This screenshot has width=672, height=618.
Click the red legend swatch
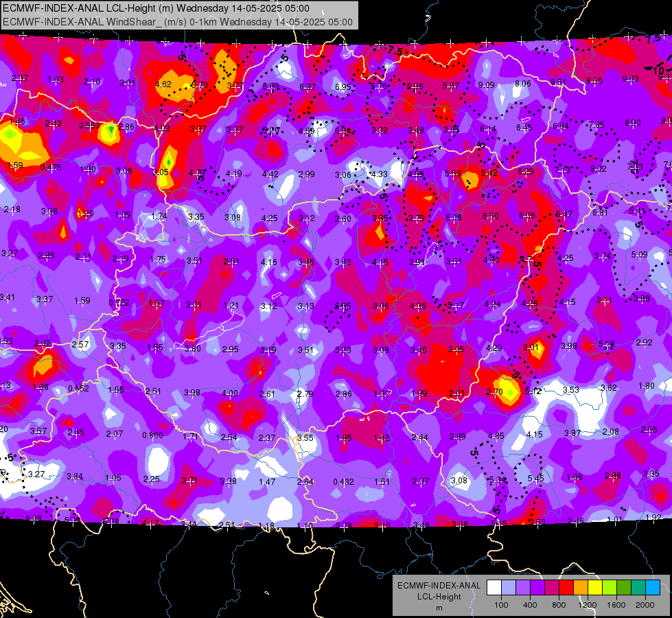(x=566, y=587)
